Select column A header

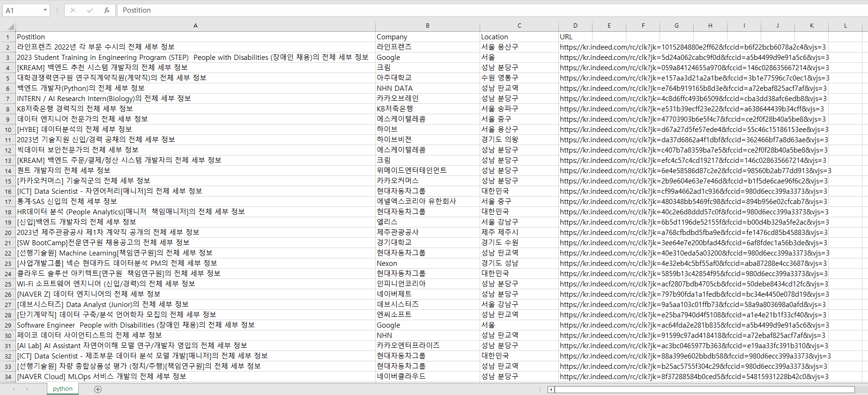coord(195,26)
